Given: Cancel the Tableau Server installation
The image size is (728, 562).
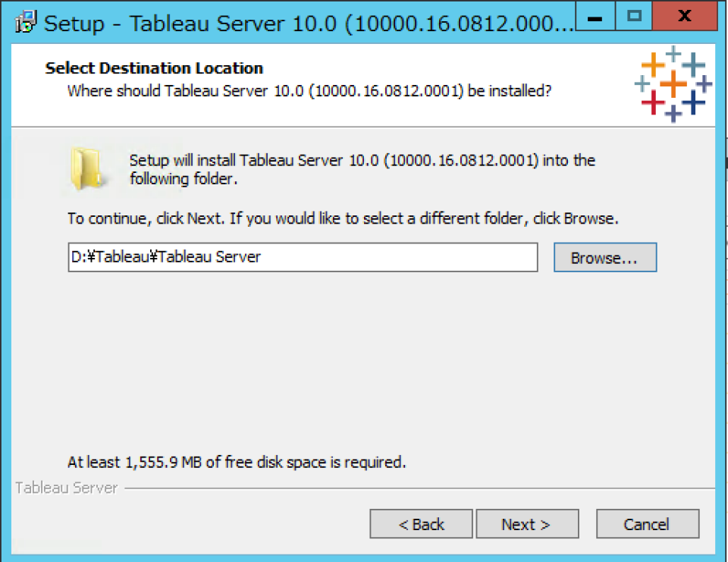Looking at the screenshot, I should (x=648, y=523).
